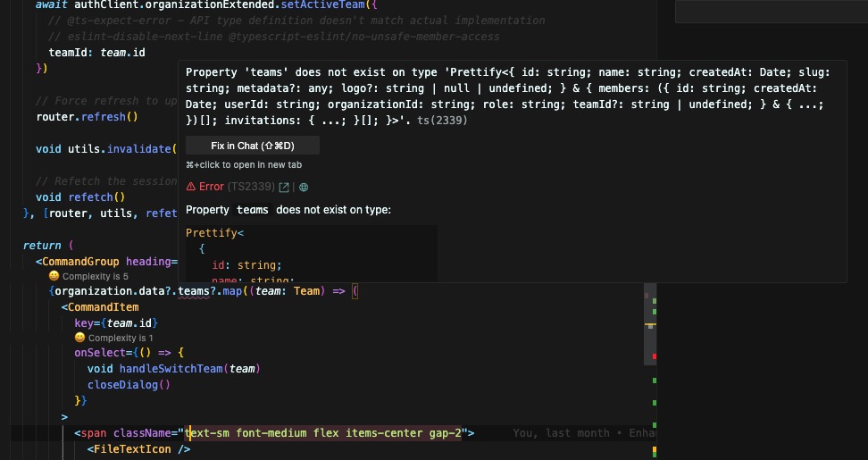Click the return keyword
The image size is (868, 460).
click(42, 246)
